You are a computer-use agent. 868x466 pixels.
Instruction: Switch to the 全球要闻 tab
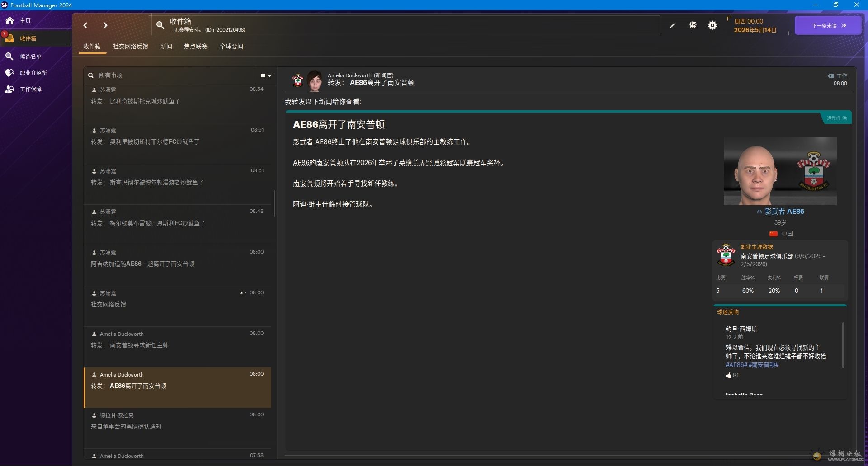click(x=231, y=47)
